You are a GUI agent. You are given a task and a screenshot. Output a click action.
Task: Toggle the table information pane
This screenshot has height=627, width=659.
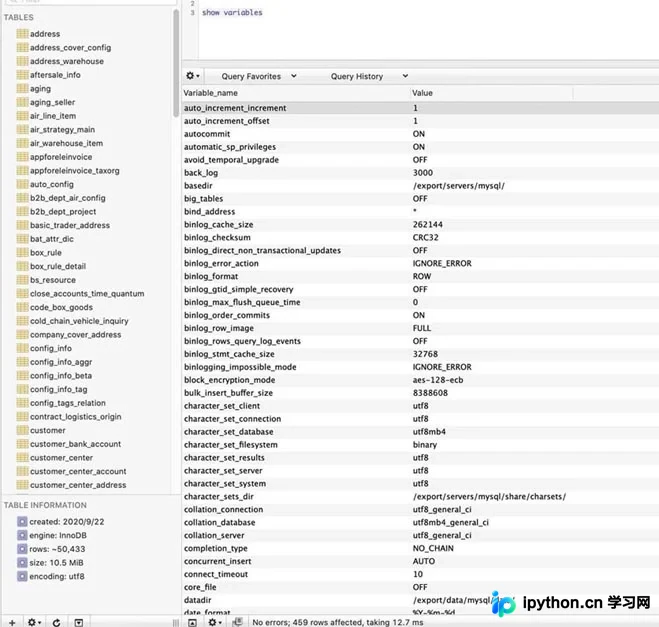[79, 622]
